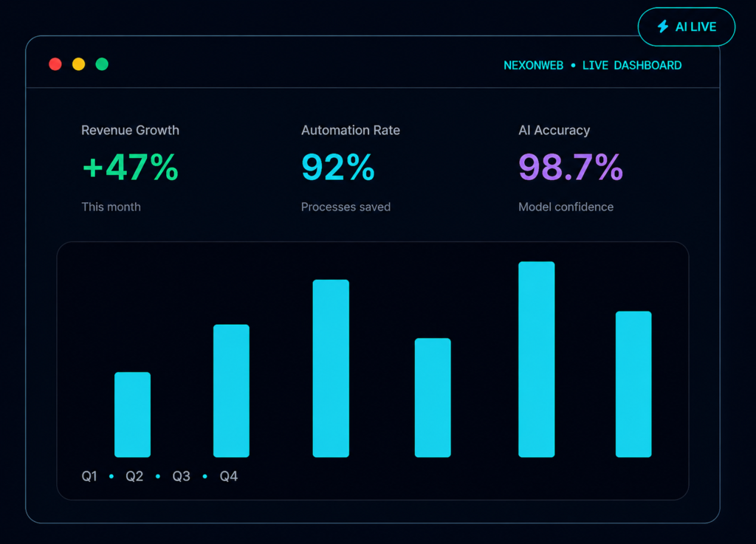
Task: Click the AI LIVE badge button
Action: (x=687, y=27)
